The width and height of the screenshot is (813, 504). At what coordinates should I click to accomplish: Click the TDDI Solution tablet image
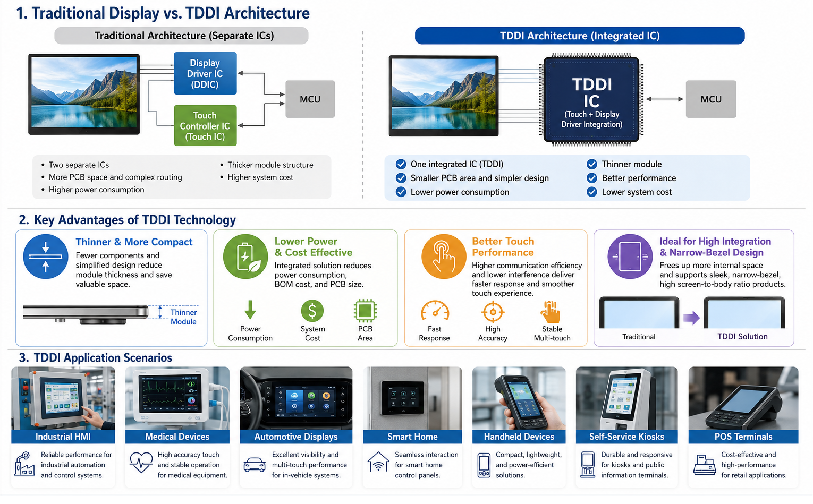(x=744, y=313)
